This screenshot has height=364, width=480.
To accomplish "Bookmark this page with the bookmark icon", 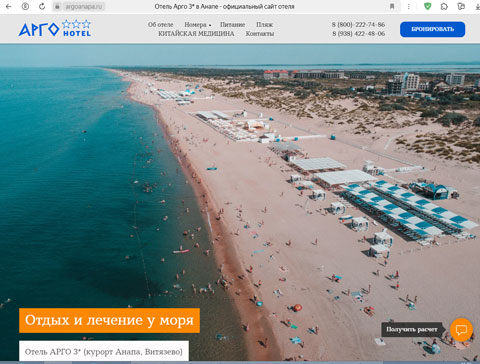I will tap(392, 6).
